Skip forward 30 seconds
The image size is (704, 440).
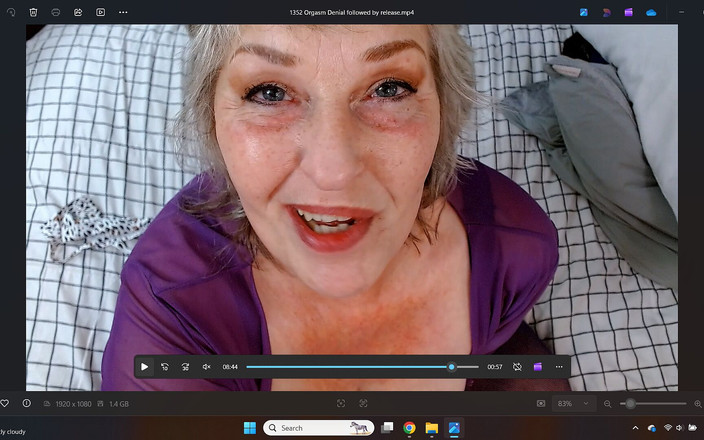[185, 367]
